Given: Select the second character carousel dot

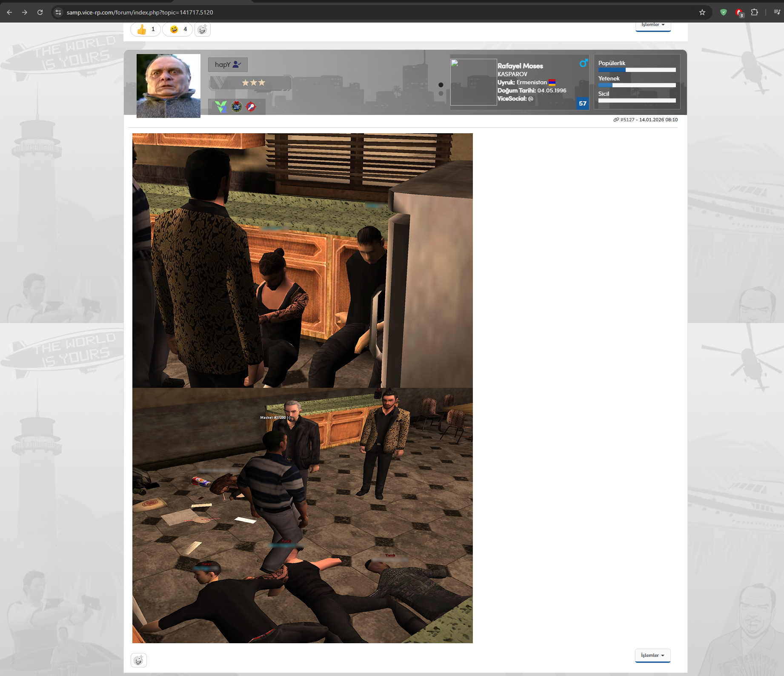Looking at the screenshot, I should click(x=441, y=93).
